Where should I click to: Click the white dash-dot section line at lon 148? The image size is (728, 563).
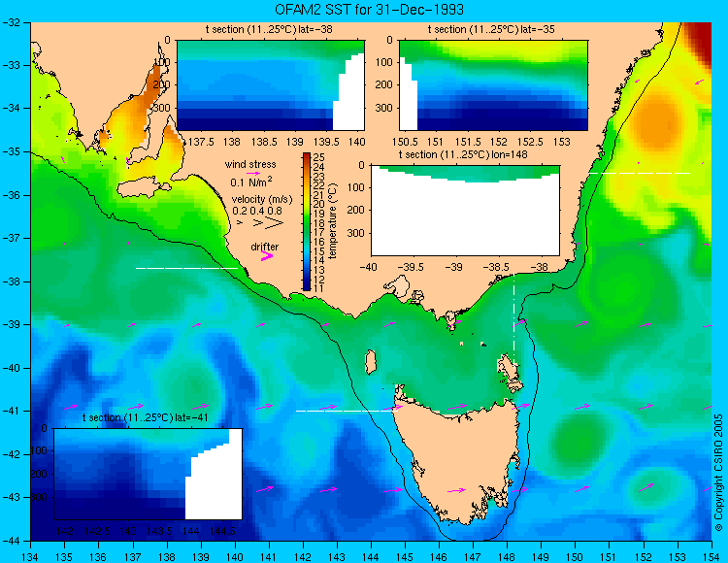513,320
